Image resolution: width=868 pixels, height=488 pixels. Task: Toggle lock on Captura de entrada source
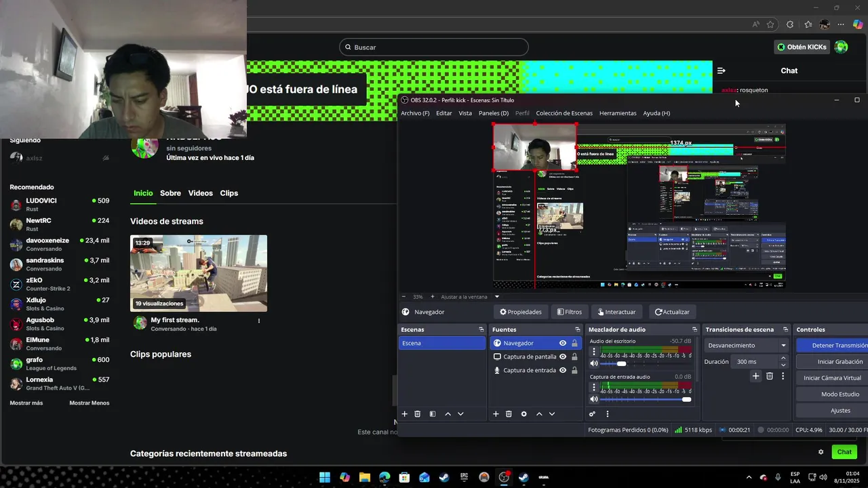click(x=574, y=371)
